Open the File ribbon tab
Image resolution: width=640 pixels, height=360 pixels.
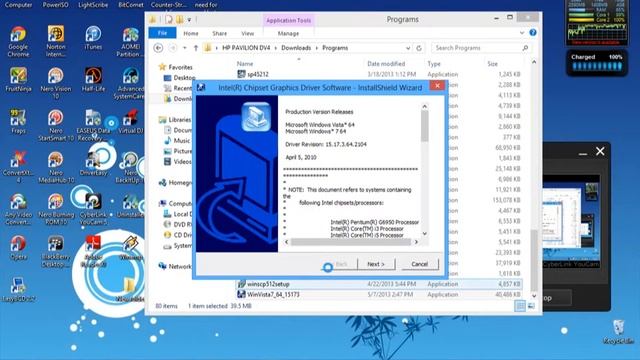click(x=162, y=33)
